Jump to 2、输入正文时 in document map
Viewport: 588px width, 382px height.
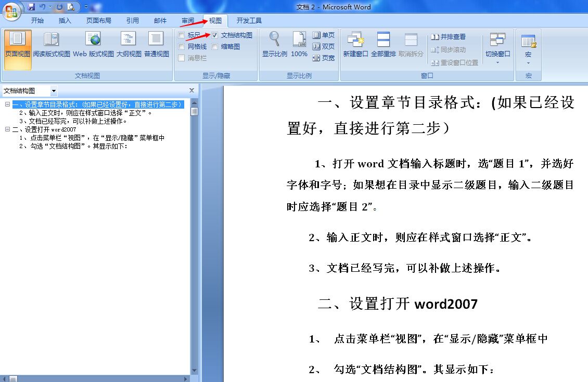(85, 113)
